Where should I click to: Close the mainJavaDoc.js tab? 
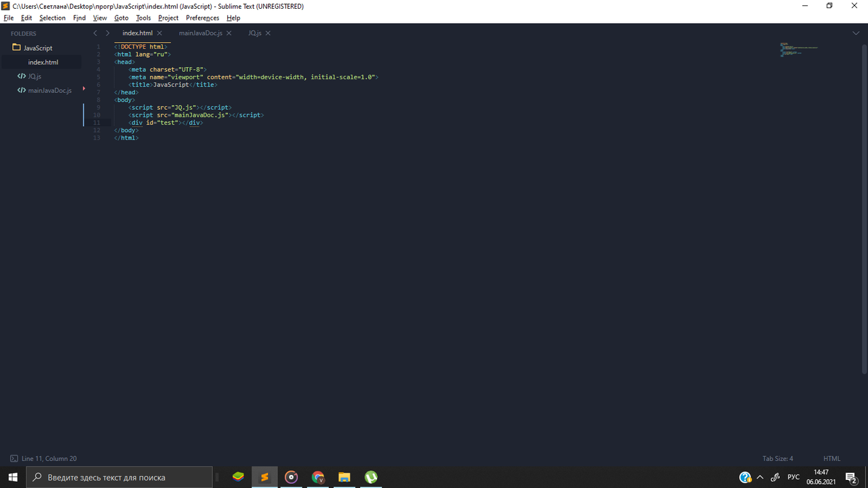tap(229, 33)
